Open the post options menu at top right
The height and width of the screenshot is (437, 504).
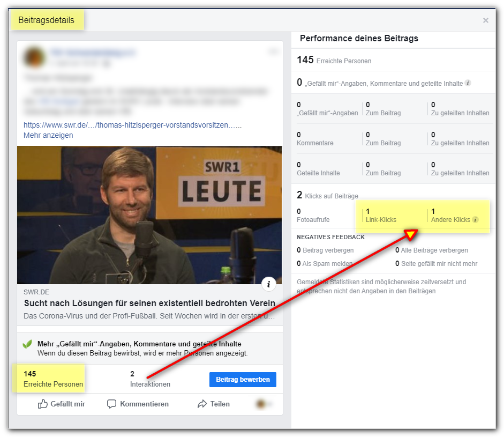click(273, 51)
